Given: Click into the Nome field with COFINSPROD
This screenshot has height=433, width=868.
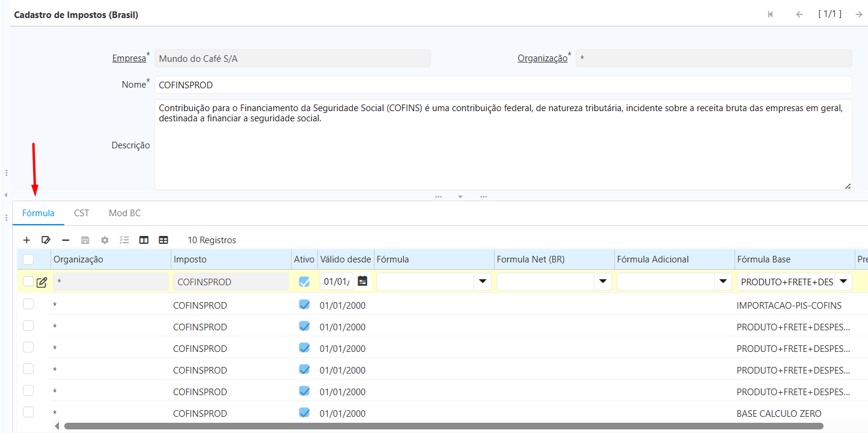Looking at the screenshot, I should tap(503, 85).
